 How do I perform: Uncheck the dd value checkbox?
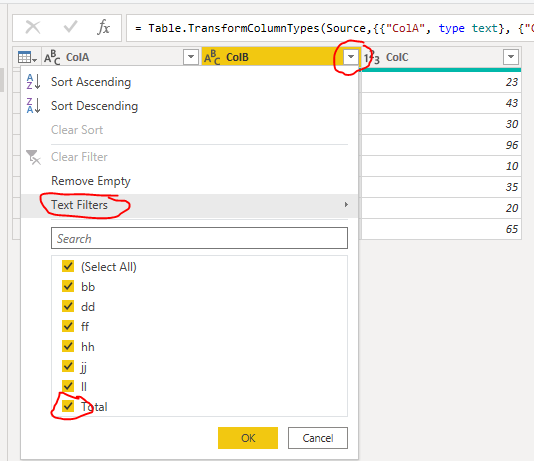click(x=68, y=306)
